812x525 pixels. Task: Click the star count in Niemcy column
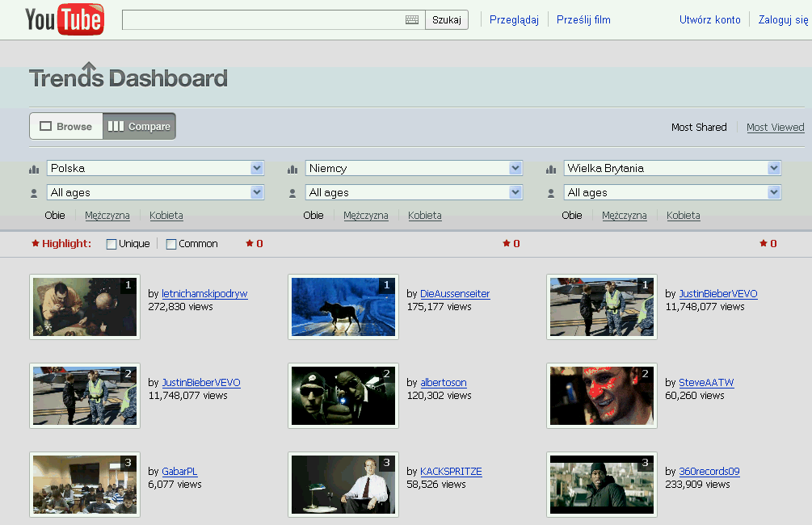511,243
